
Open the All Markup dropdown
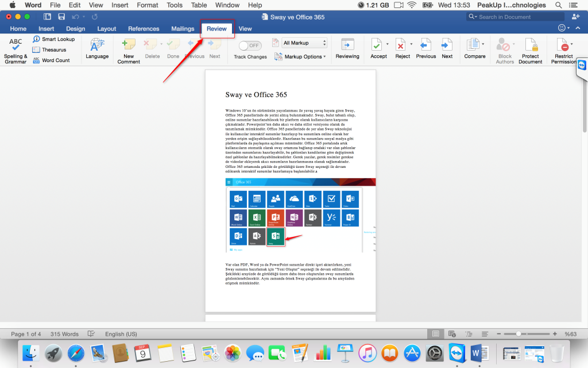tap(304, 43)
